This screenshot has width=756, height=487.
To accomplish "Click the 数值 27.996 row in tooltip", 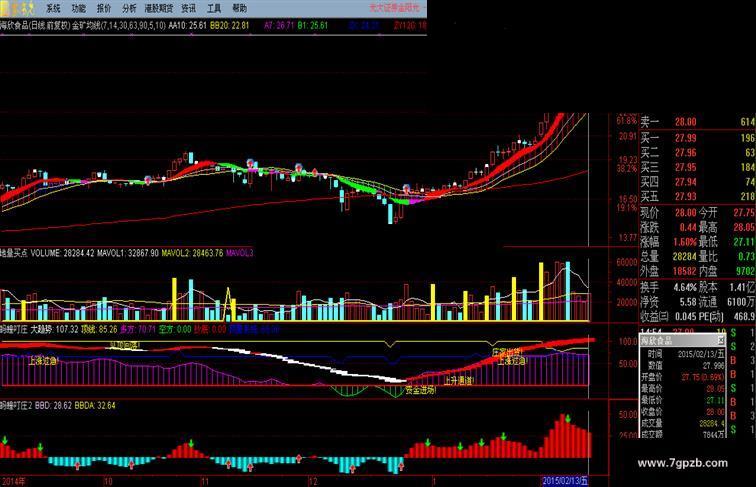I will coord(682,365).
